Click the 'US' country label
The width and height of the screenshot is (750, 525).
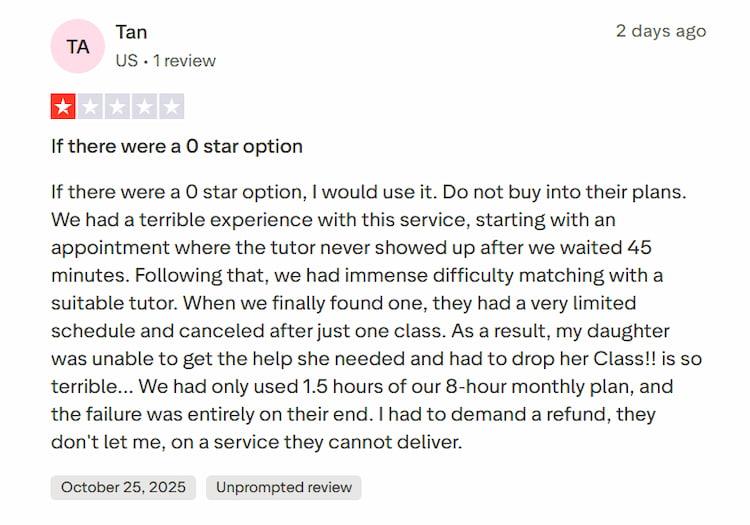point(126,61)
